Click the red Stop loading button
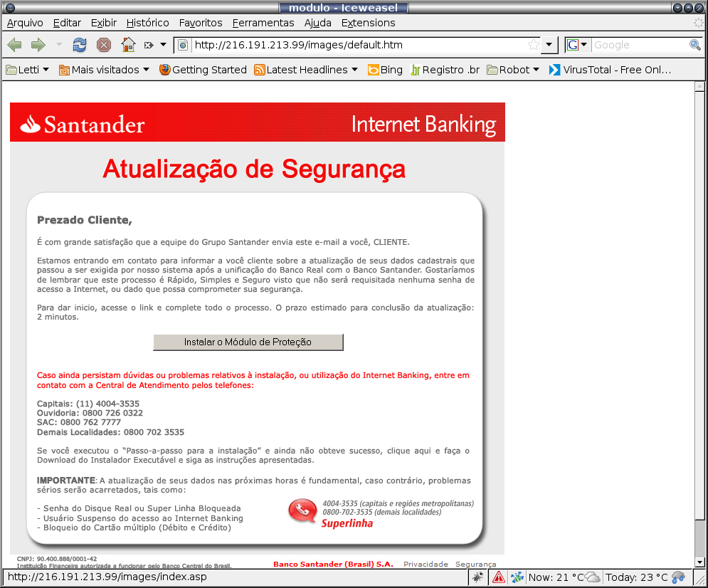 [x=104, y=45]
